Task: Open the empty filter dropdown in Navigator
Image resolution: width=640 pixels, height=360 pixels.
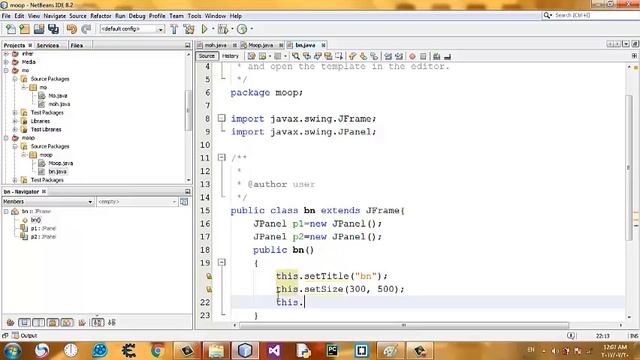Action: point(137,202)
